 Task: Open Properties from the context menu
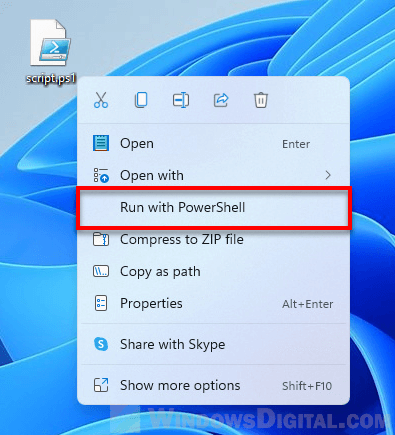213,303
